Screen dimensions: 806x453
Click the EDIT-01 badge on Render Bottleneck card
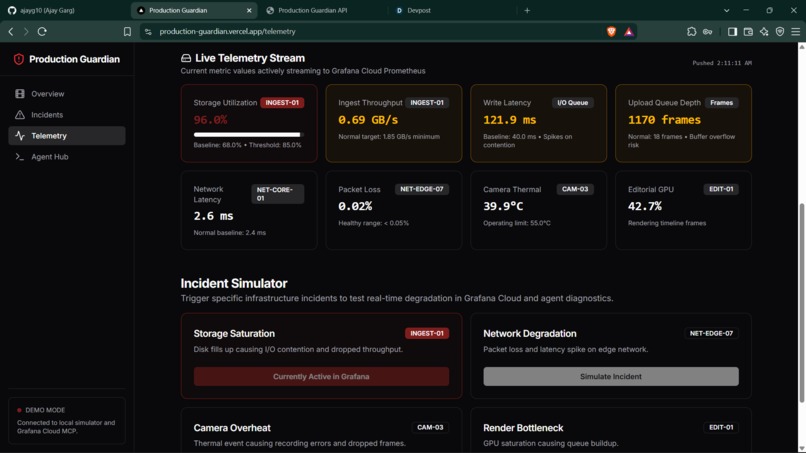tap(721, 427)
